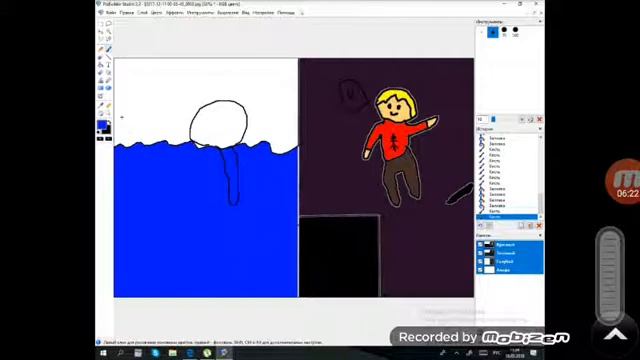
Task: Collapse the Инструменты brush panel header arrow
Action: tap(540, 22)
